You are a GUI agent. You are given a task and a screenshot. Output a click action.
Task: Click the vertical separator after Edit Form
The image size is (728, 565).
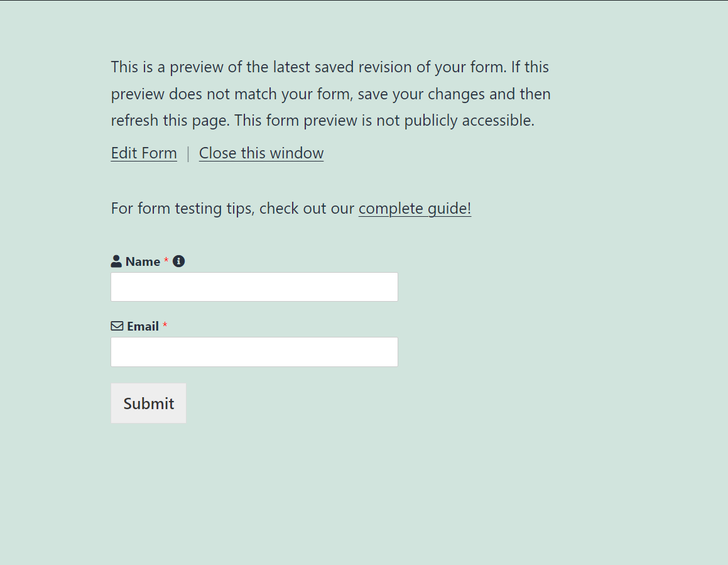[188, 153]
